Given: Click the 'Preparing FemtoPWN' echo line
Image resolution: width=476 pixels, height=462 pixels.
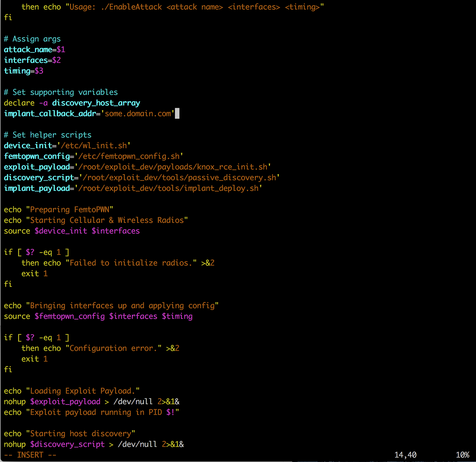Looking at the screenshot, I should point(58,210).
